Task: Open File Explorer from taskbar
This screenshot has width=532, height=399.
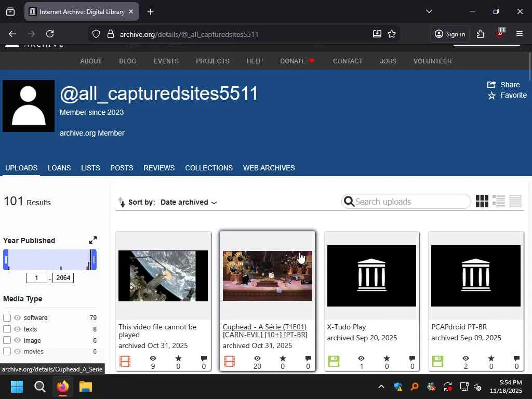Action: (86, 387)
